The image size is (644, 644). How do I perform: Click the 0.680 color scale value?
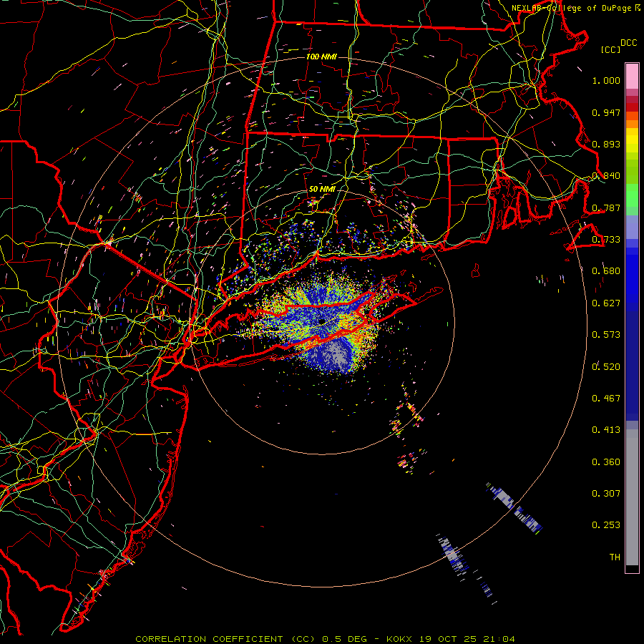606,271
